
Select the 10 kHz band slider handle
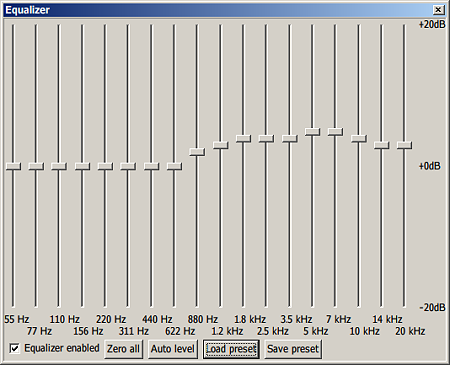point(359,138)
